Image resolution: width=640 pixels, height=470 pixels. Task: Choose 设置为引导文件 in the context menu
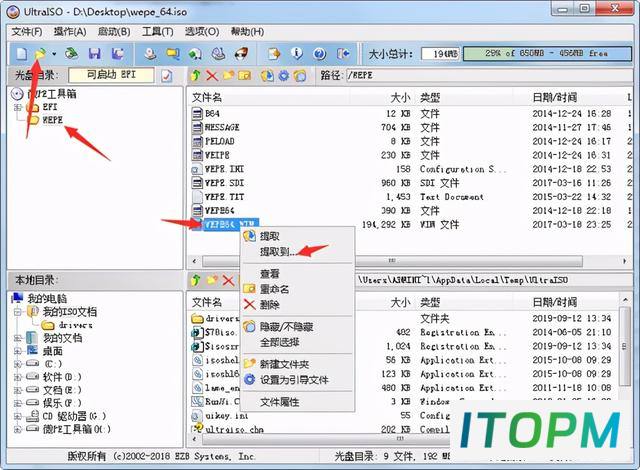pos(298,380)
